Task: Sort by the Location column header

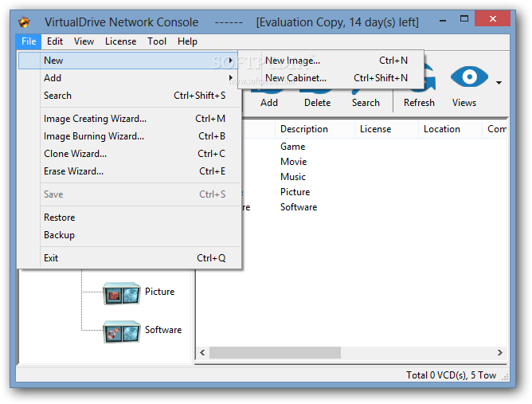Action: click(x=450, y=129)
